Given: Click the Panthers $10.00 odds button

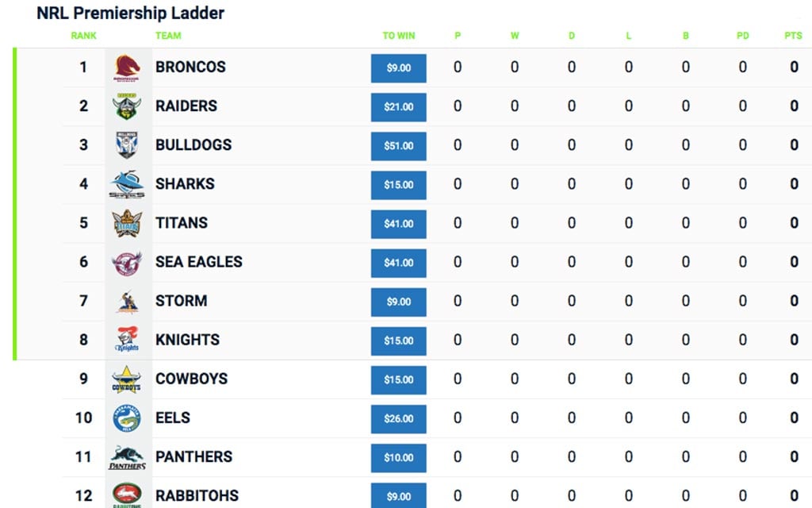Looking at the screenshot, I should point(399,458).
